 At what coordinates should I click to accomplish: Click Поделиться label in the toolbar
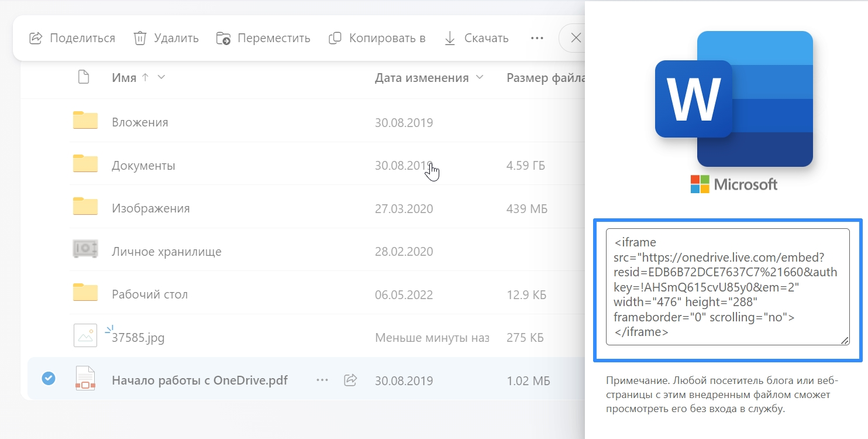[x=82, y=38]
